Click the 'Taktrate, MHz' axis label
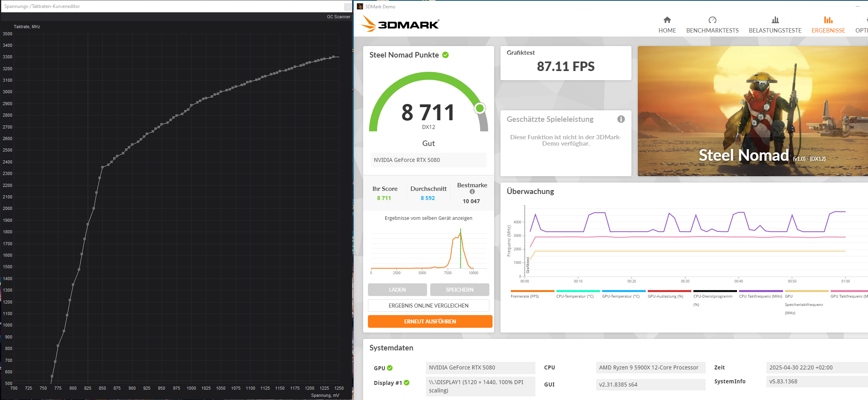This screenshot has height=400, width=868. tap(27, 27)
